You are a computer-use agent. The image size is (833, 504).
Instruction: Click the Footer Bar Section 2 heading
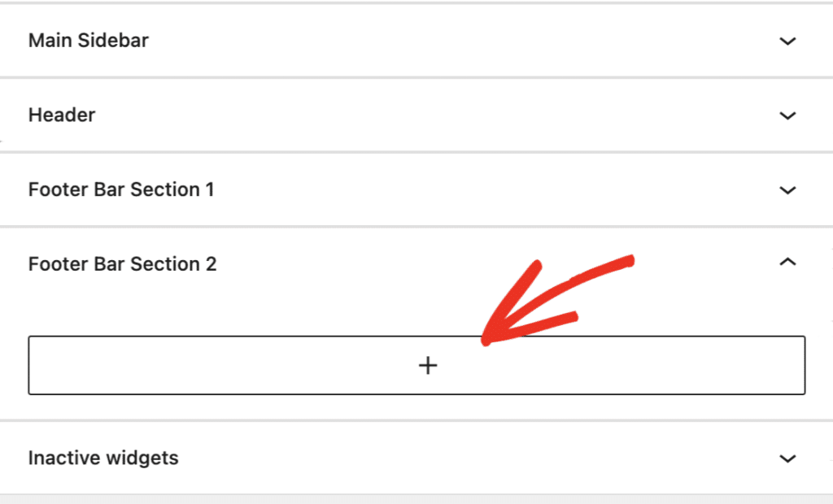tap(123, 263)
